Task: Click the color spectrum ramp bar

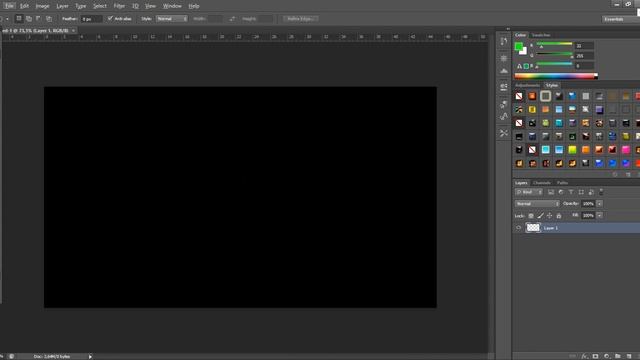Action: [556, 76]
